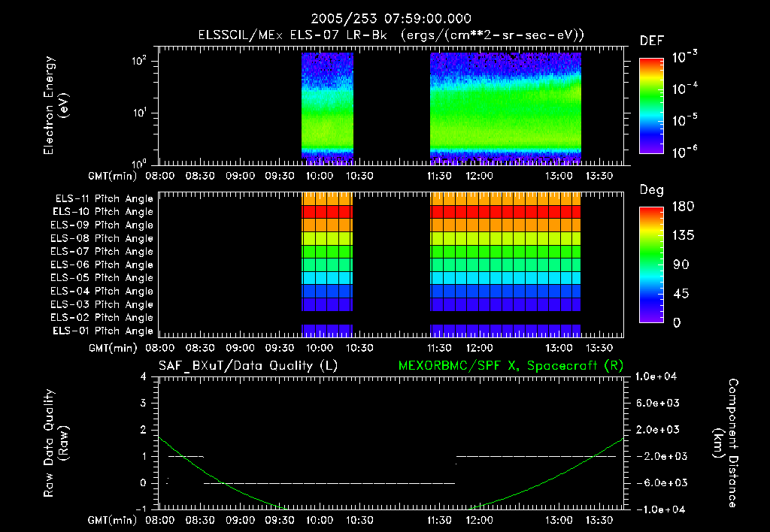
Task: Click the ELS-06 Pitch Angle row label
Action: (102, 264)
